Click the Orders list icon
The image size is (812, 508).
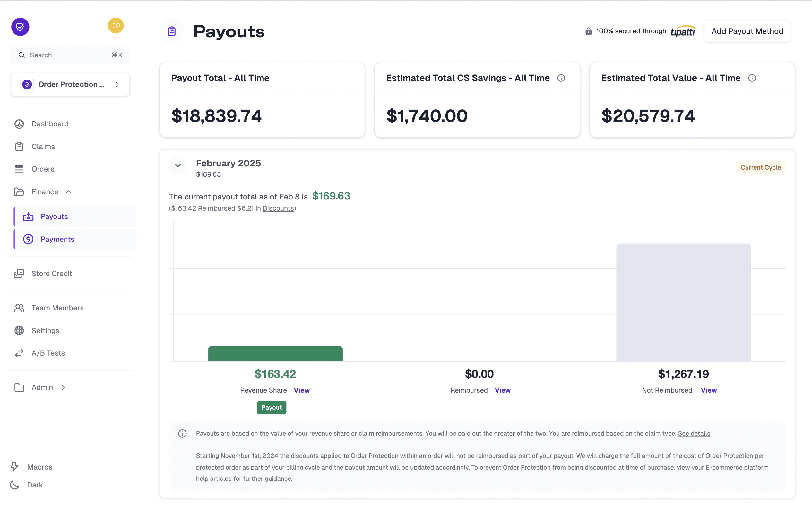point(19,169)
